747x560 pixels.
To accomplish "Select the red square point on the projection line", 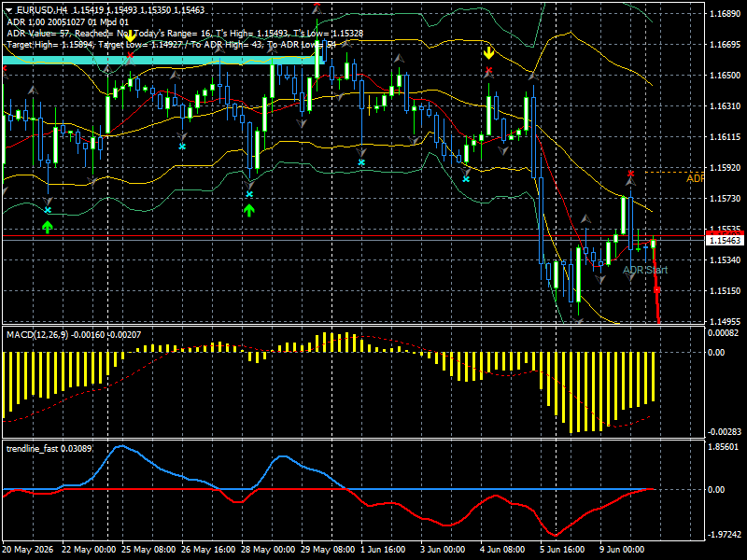I will pyautogui.click(x=656, y=289).
